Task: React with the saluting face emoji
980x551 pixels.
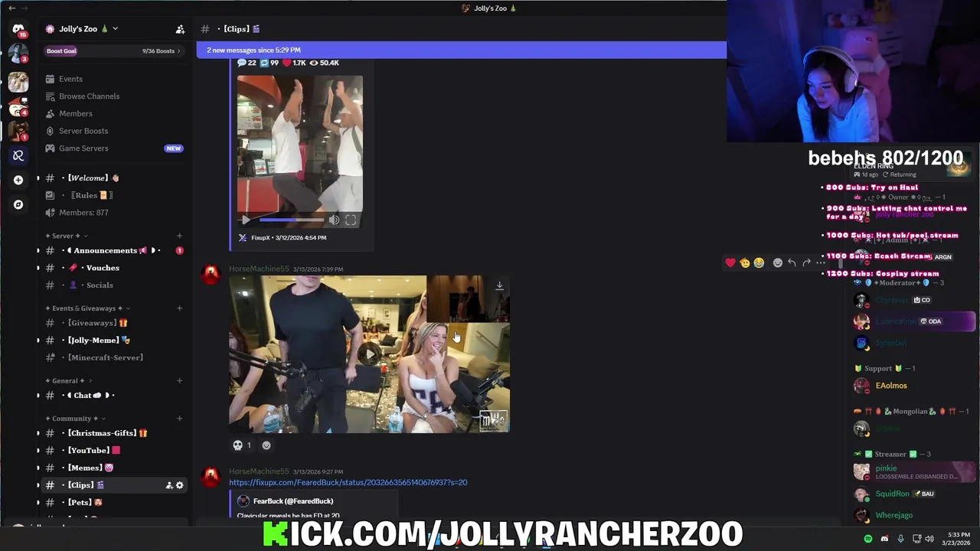Action: coord(745,262)
